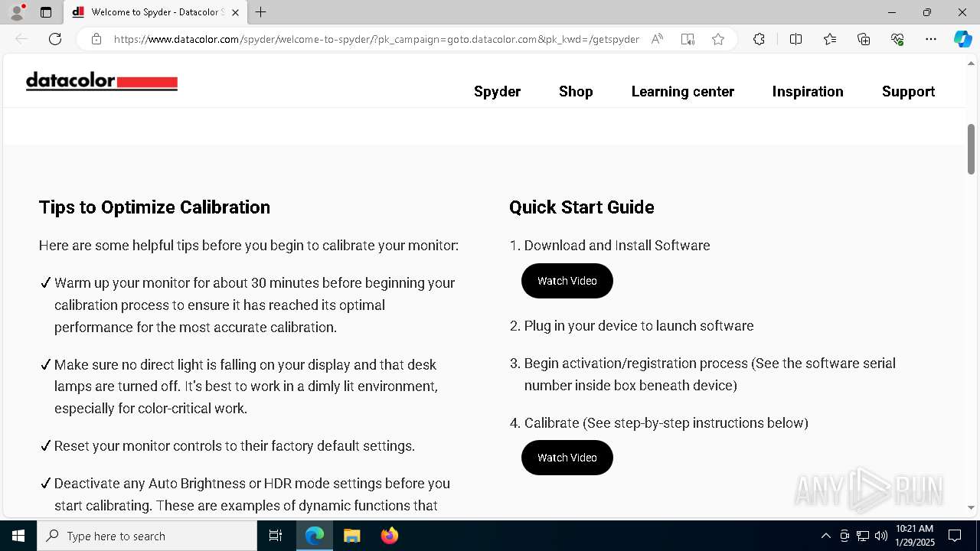This screenshot has width=980, height=551.
Task: Click the Tips to Optimize Calibration heading
Action: coord(155,207)
